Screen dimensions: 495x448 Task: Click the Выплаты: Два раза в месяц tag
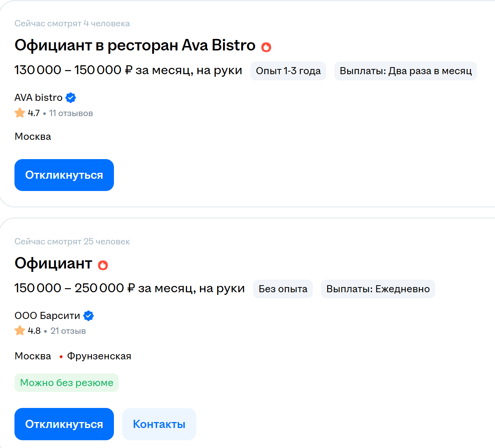pos(406,71)
